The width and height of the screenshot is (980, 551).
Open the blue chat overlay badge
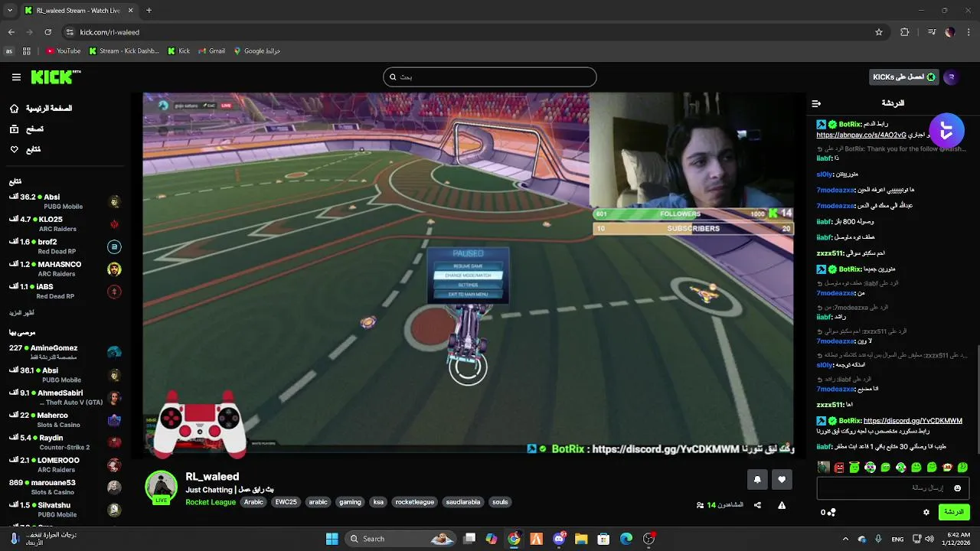946,131
